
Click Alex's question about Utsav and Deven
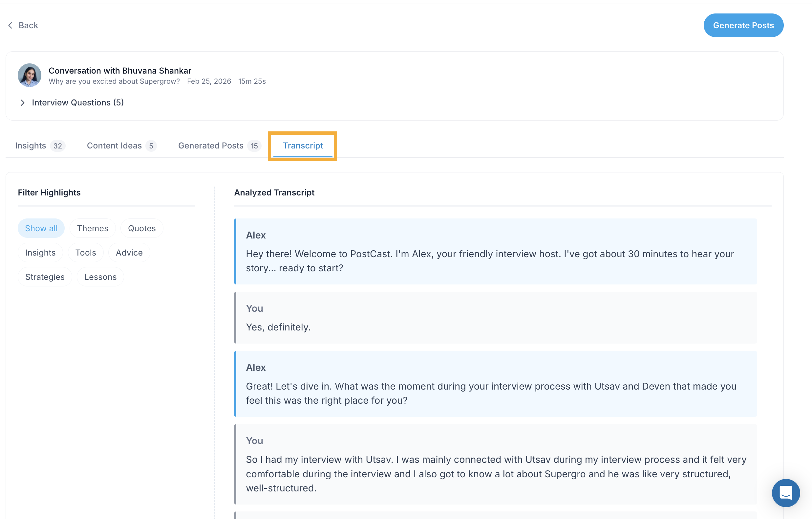[495, 384]
